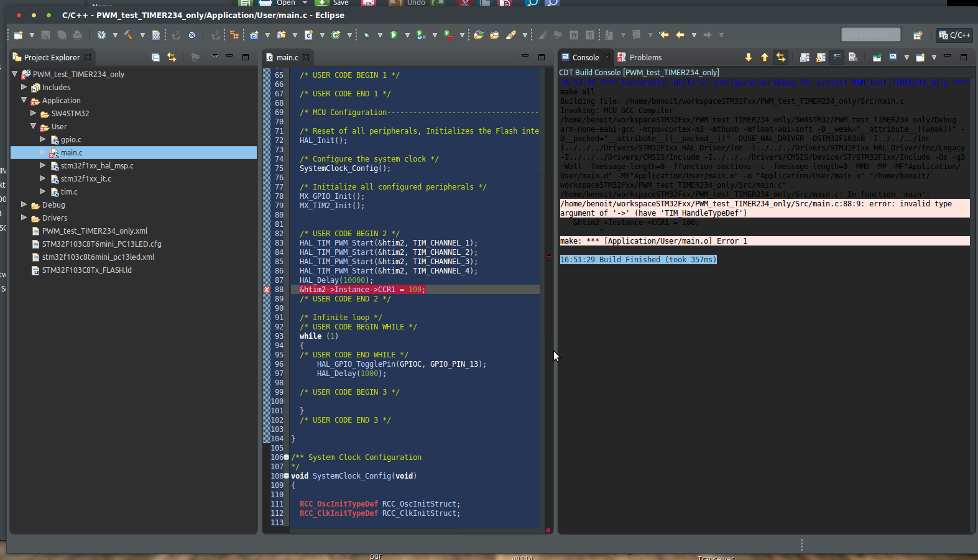Open the Debug dropdown arrow
Screen dimensions: 978x560
coord(380,35)
